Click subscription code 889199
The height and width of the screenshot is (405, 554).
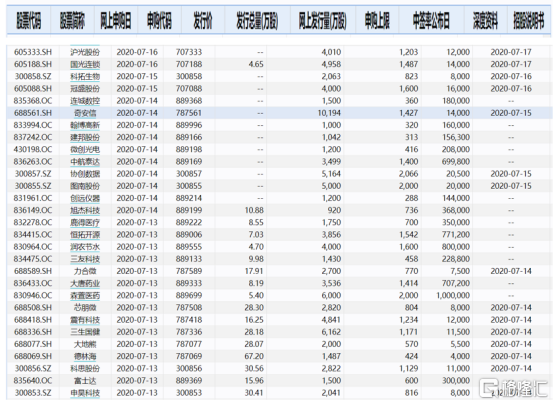point(189,211)
